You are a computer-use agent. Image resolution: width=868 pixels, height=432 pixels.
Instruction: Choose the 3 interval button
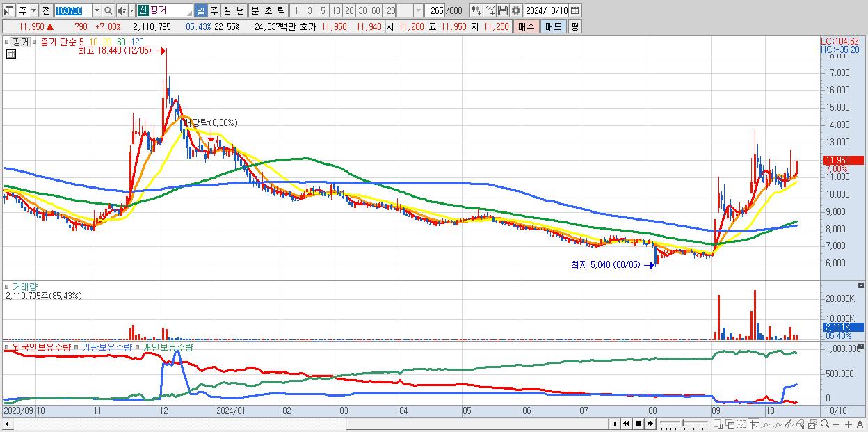(310, 10)
